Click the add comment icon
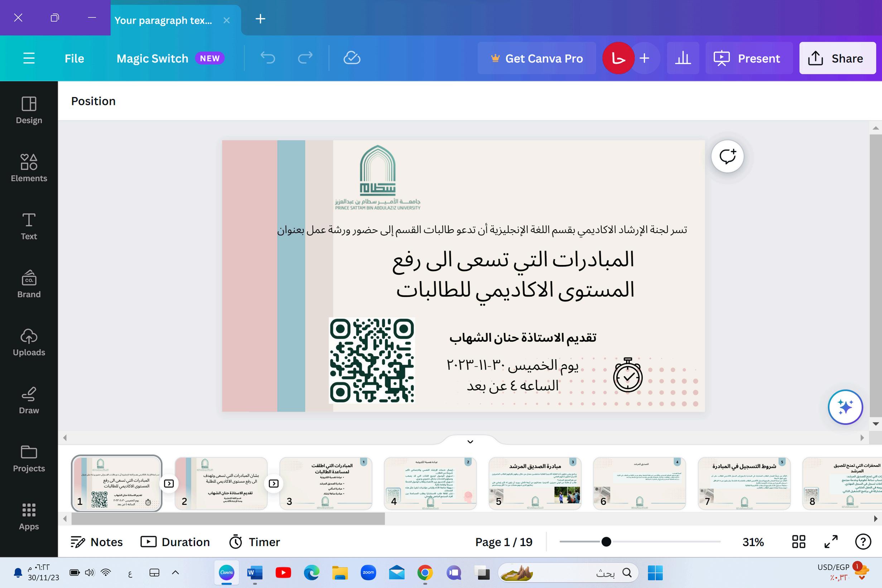 tap(727, 156)
